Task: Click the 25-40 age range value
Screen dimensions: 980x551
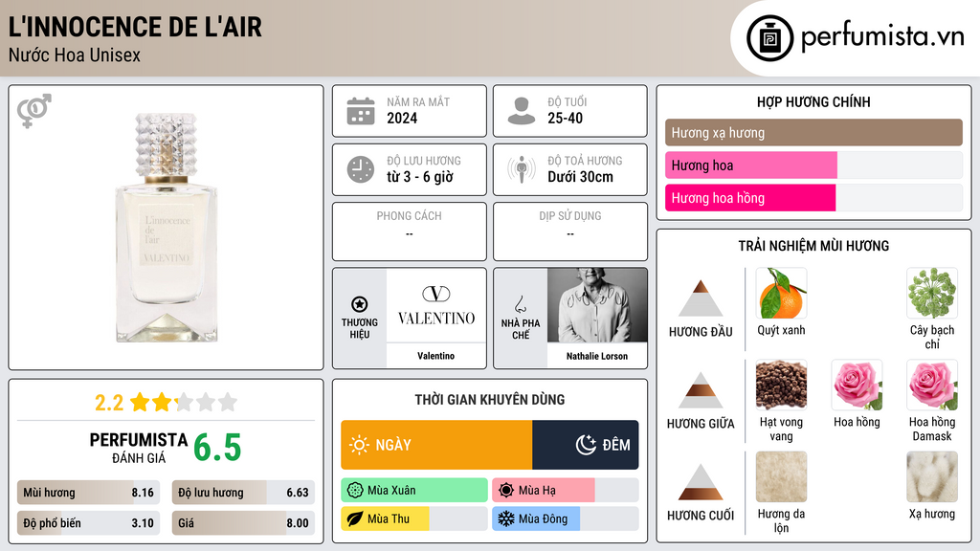Action: pyautogui.click(x=565, y=118)
